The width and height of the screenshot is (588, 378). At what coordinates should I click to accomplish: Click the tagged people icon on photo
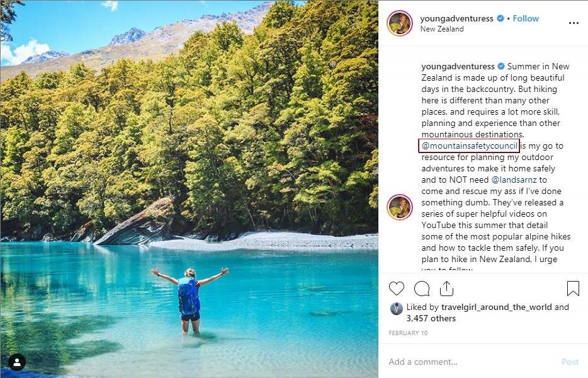(17, 362)
